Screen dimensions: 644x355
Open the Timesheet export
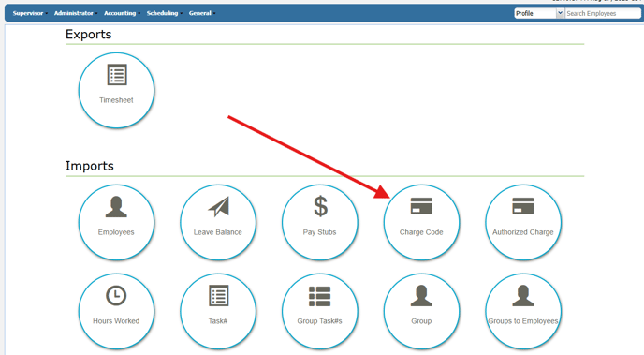pos(116,91)
